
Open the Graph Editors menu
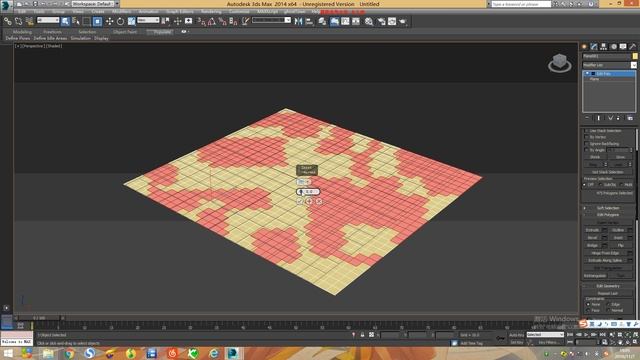(x=180, y=11)
